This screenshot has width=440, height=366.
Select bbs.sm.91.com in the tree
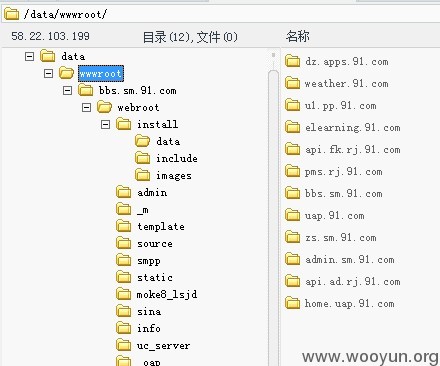point(138,91)
